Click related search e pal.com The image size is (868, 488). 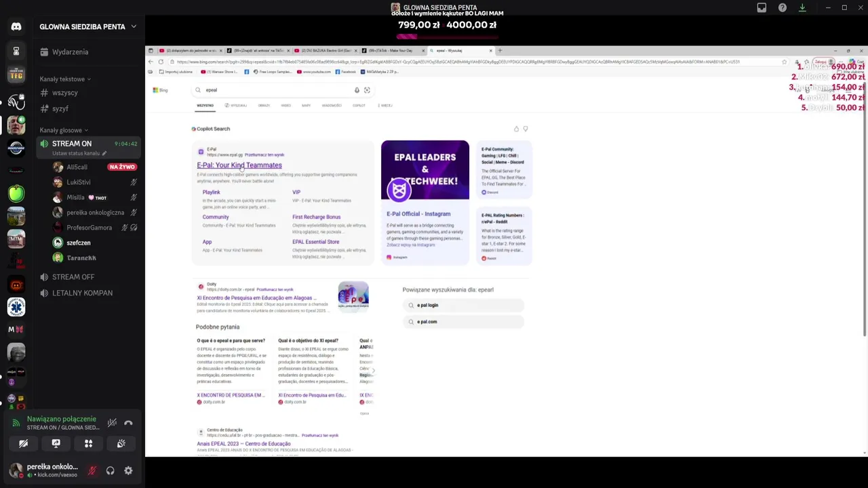[x=463, y=322]
